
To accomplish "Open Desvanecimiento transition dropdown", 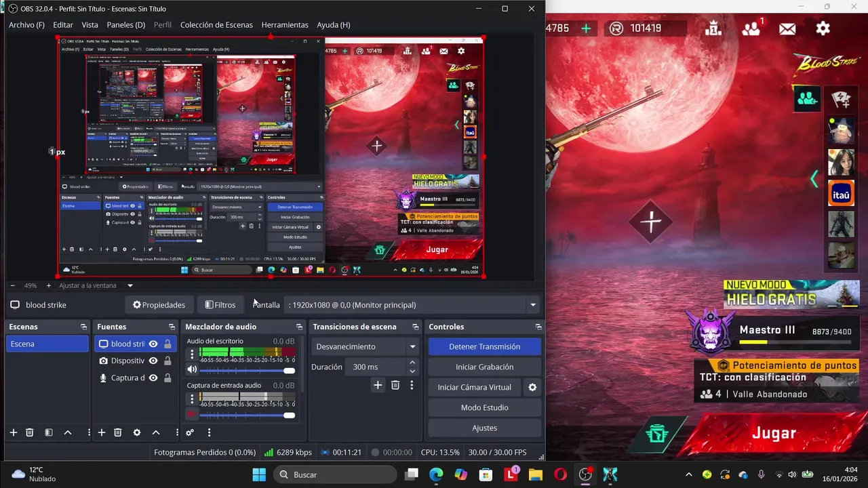I will (x=365, y=346).
